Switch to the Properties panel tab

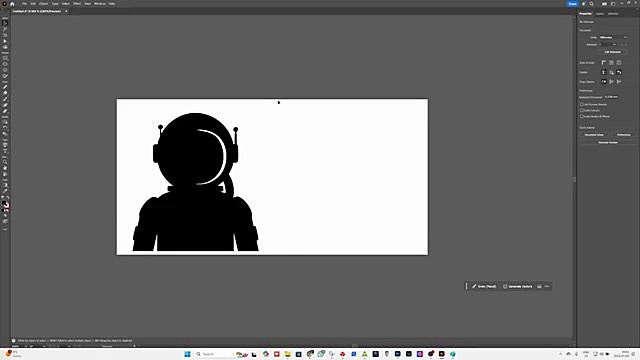pyautogui.click(x=586, y=14)
